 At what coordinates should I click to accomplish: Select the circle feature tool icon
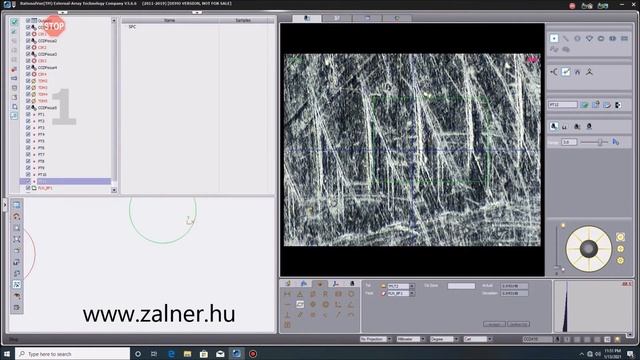[x=578, y=38]
